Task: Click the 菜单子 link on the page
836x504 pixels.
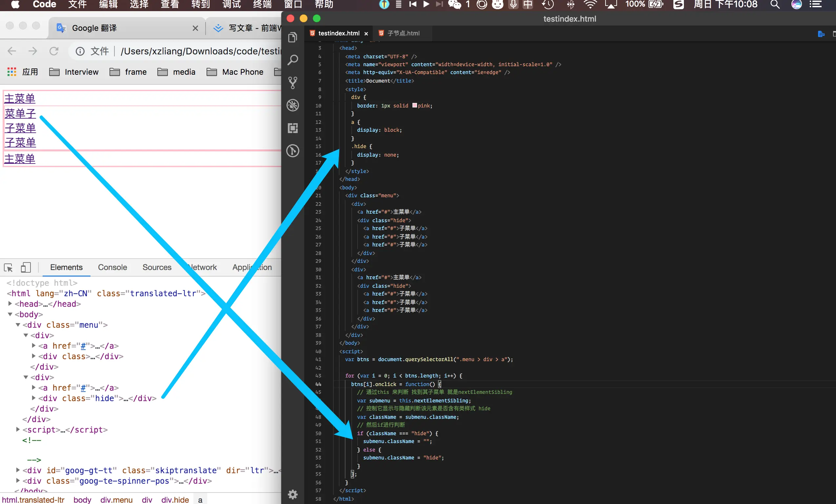Action: [x=20, y=114]
